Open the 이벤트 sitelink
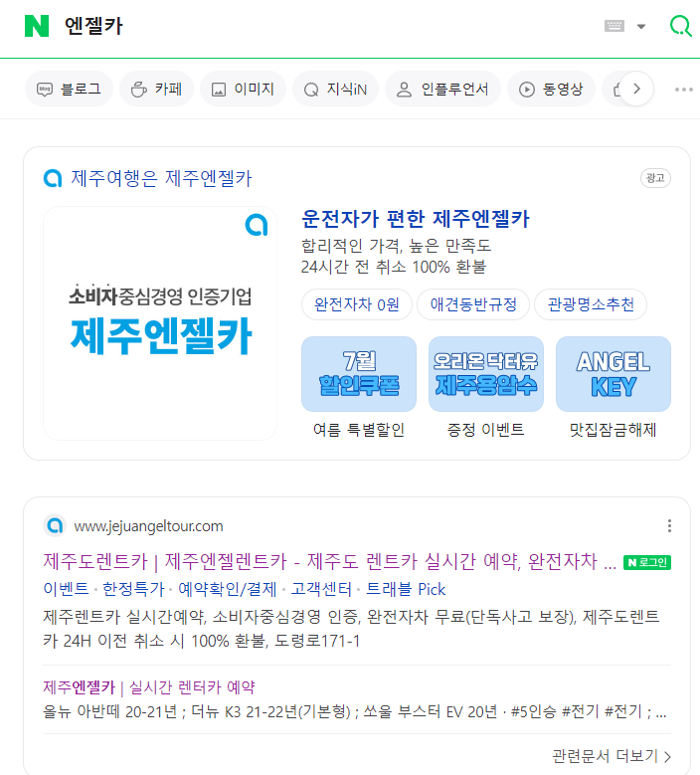This screenshot has width=700, height=775. tap(66, 589)
